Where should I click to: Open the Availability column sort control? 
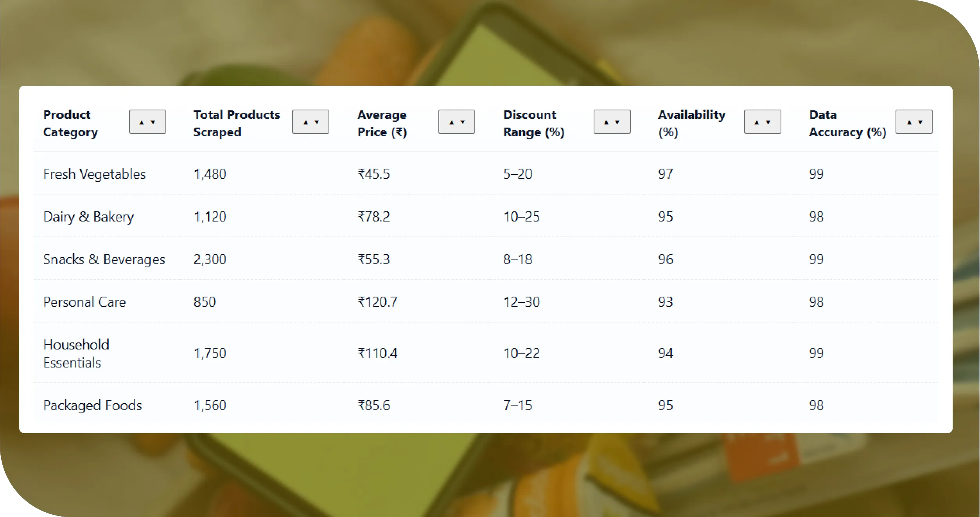click(762, 122)
